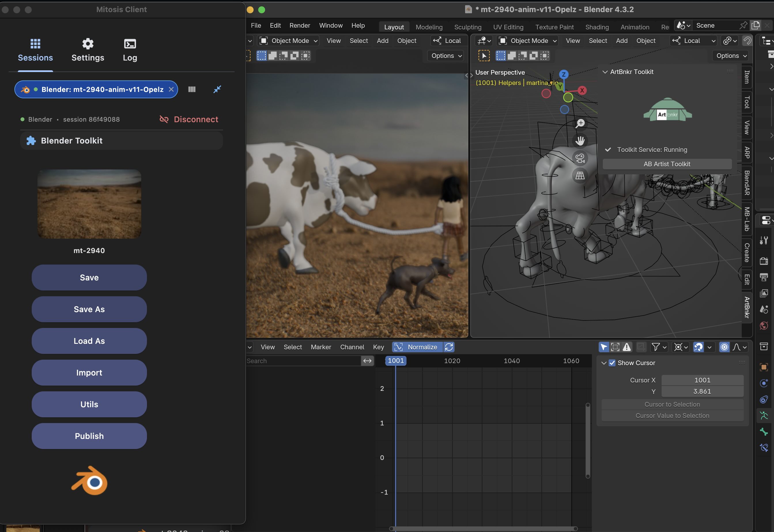
Task: Click the Publish button in Mitosis Client
Action: (x=89, y=436)
